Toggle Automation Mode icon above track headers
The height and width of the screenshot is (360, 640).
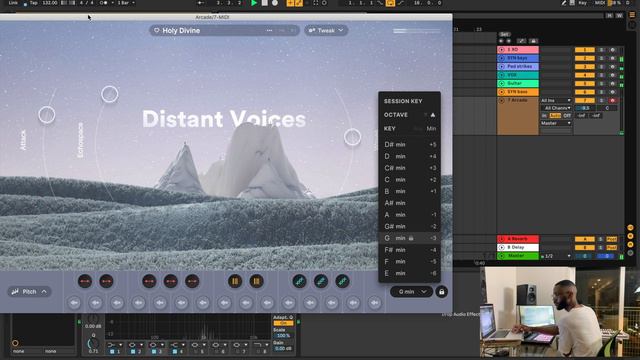coord(521,41)
